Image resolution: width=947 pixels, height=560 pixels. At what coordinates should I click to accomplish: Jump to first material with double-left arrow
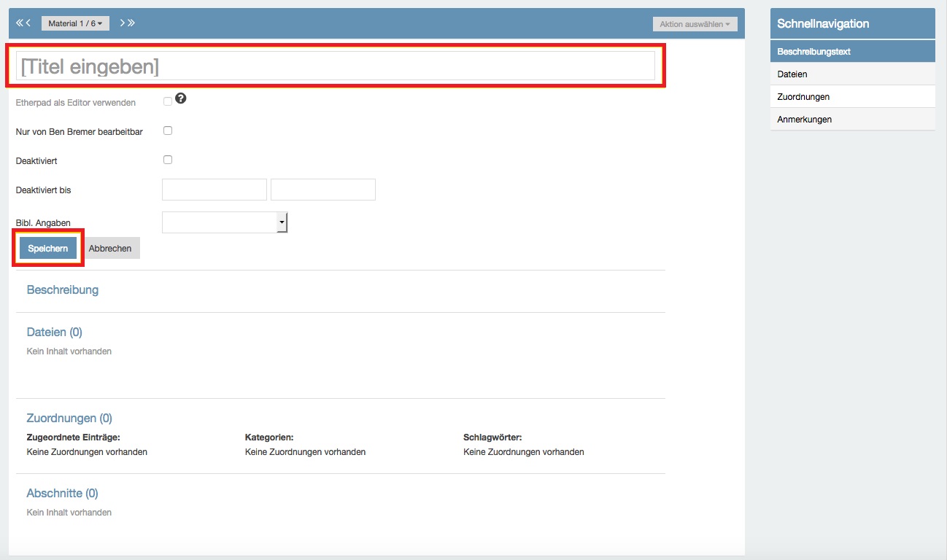tap(19, 23)
